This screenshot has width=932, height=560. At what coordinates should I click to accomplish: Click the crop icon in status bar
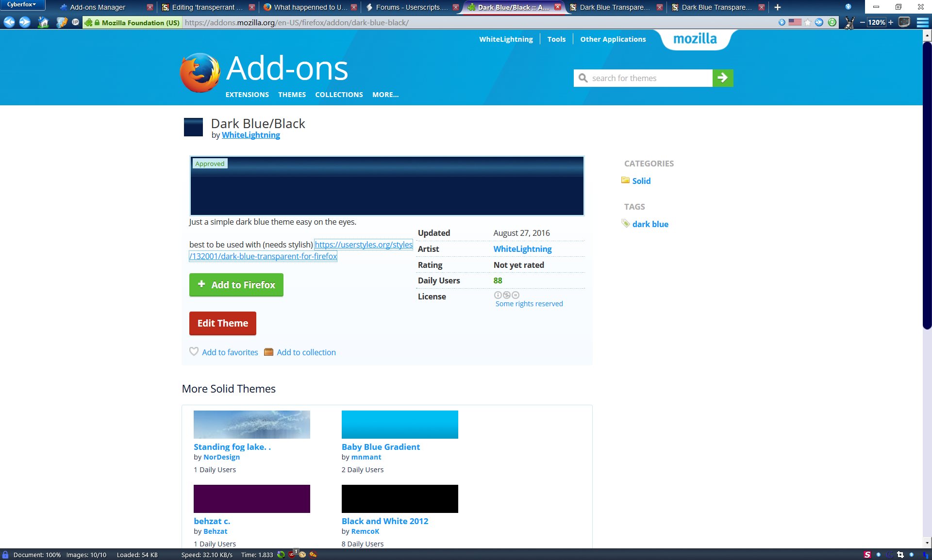coord(900,555)
